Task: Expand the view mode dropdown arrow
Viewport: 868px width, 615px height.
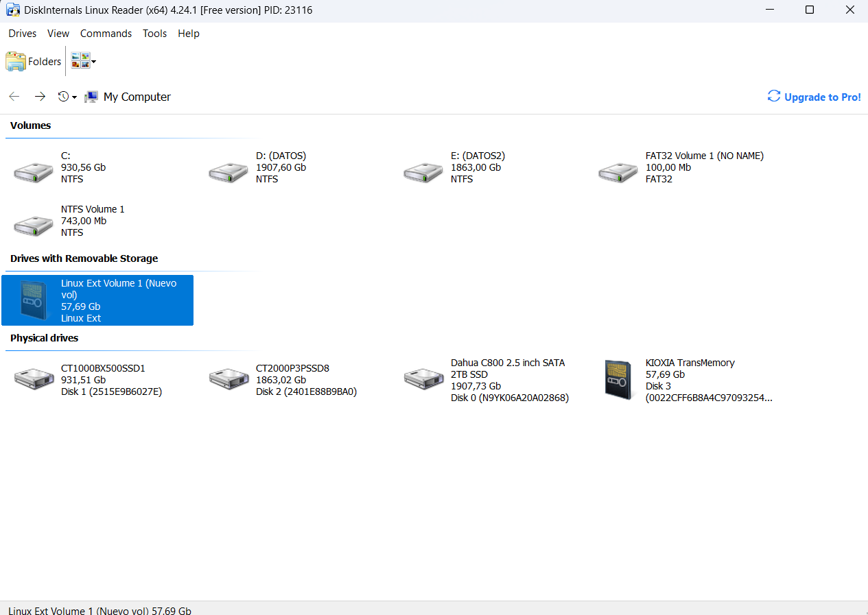Action: [x=93, y=62]
